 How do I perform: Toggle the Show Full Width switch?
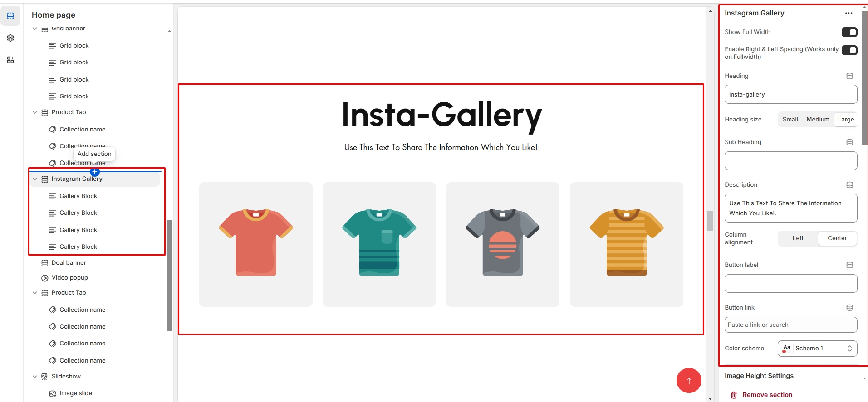coord(849,32)
